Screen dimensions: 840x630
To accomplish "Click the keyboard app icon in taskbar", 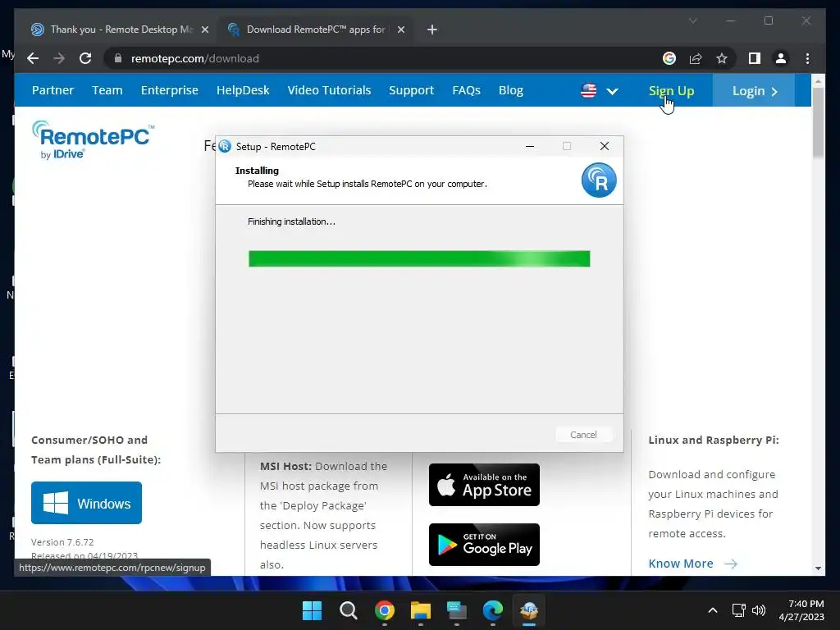I will click(x=456, y=610).
